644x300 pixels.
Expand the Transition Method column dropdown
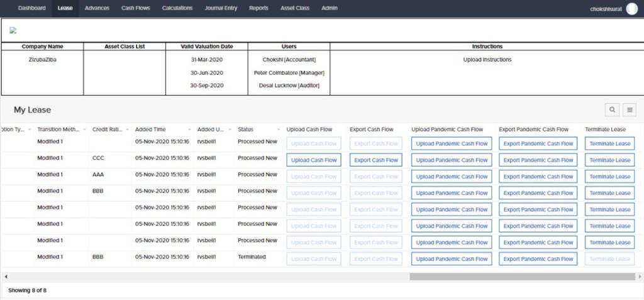pyautogui.click(x=84, y=130)
